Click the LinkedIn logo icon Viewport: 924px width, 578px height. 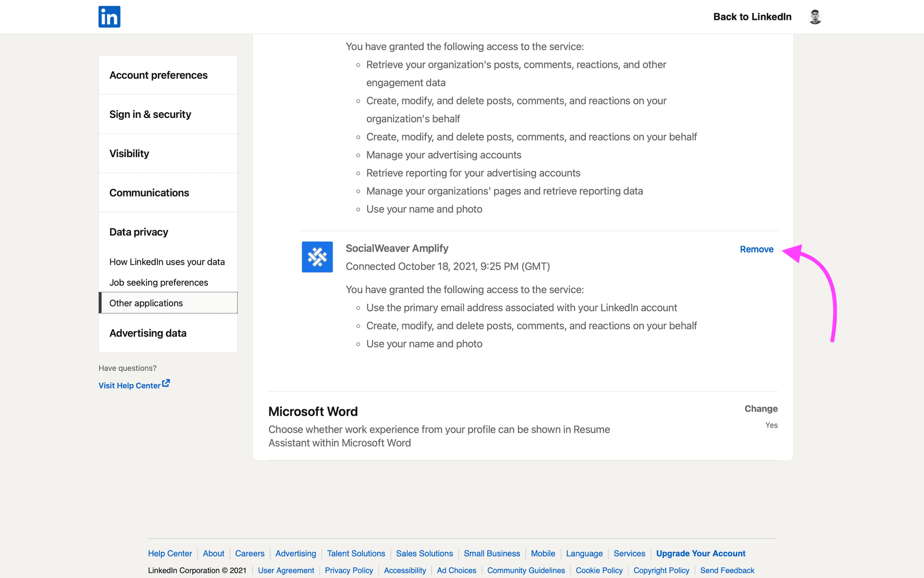pos(109,16)
